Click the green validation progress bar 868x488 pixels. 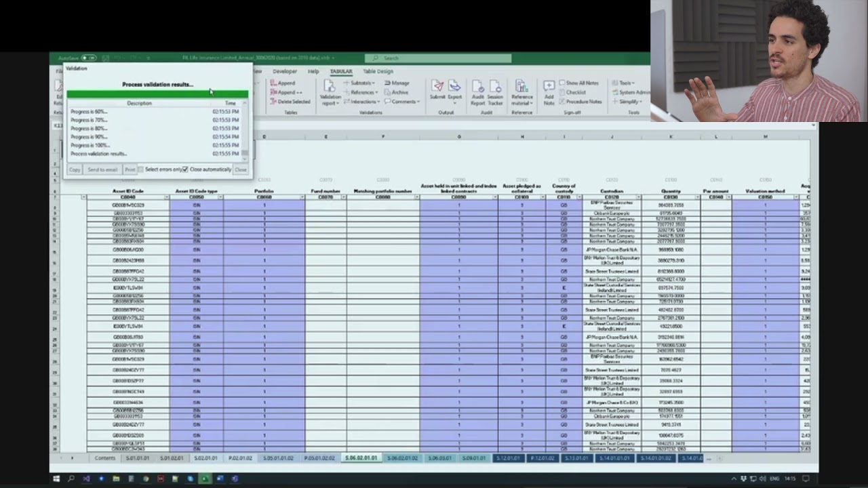pyautogui.click(x=157, y=94)
